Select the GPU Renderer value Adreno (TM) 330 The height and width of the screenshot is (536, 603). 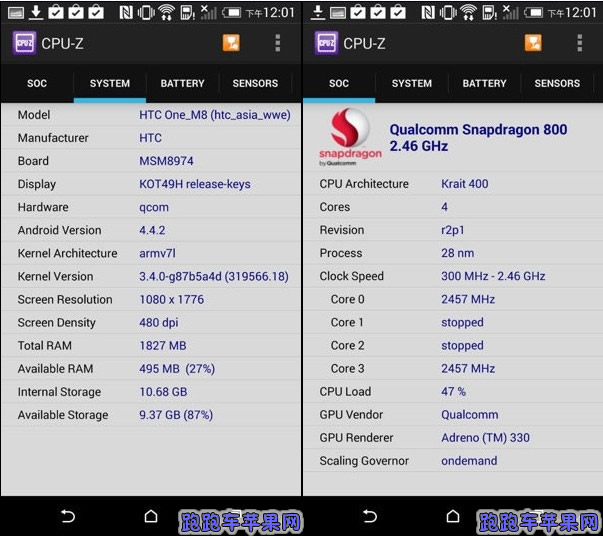point(485,438)
